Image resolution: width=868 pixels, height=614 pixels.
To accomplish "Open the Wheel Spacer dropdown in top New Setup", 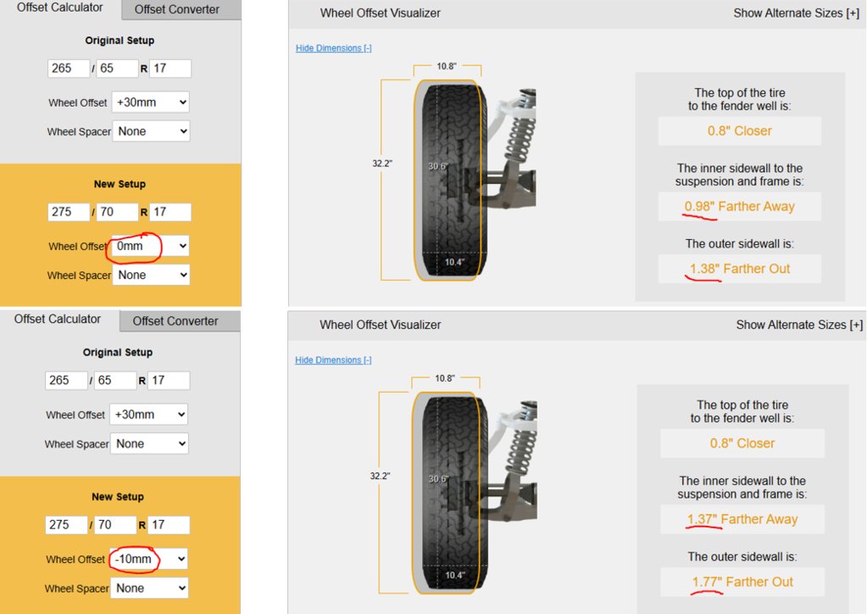I will click(x=151, y=275).
